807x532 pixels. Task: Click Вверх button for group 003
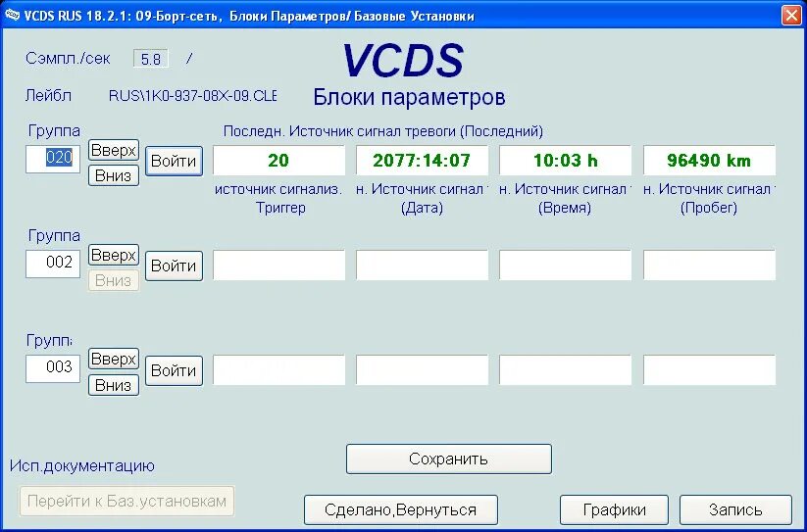click(114, 359)
